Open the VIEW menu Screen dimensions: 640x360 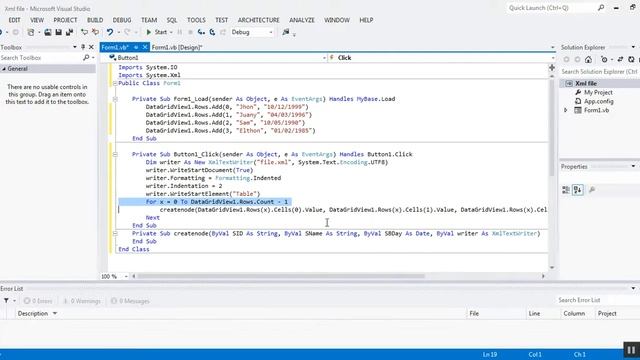pyautogui.click(x=37, y=20)
